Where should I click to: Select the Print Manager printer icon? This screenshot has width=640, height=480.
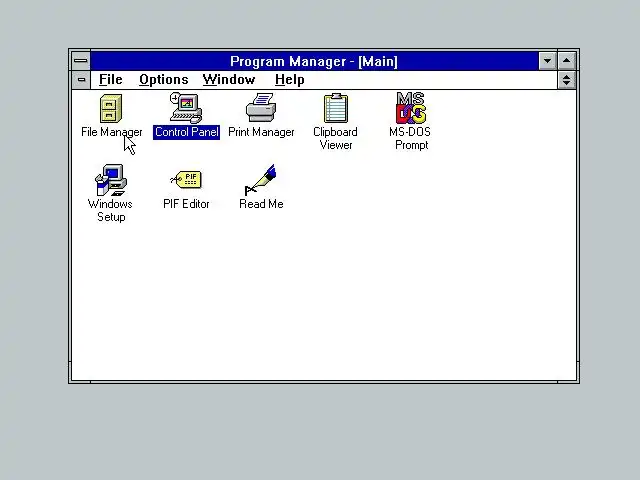[261, 107]
